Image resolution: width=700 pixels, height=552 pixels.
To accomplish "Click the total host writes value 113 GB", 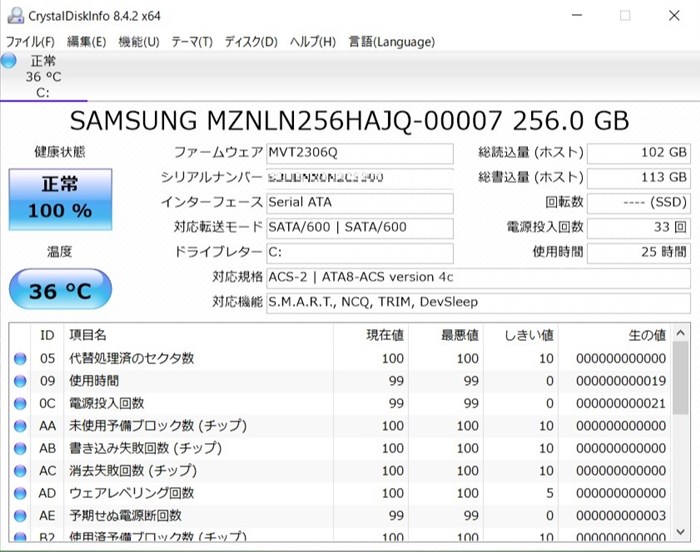I will 639,178.
